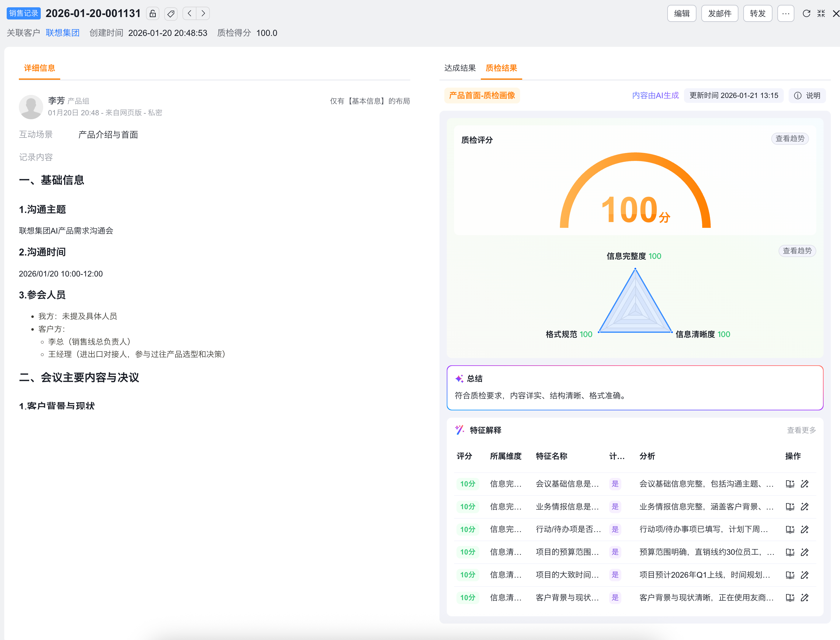Click 李芳's avatar thumbnail
Image resolution: width=840 pixels, height=640 pixels.
31,107
